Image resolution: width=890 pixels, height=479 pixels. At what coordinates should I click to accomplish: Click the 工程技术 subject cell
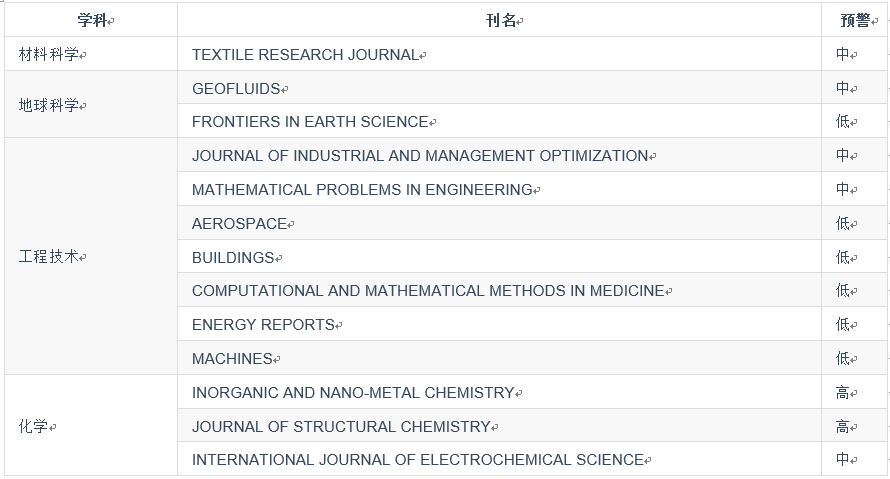point(49,257)
